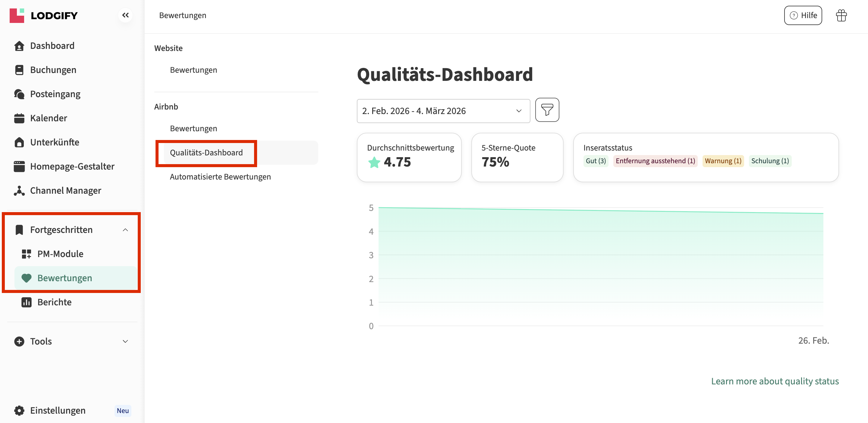Open the filter funnel icon
This screenshot has width=868, height=423.
click(547, 110)
